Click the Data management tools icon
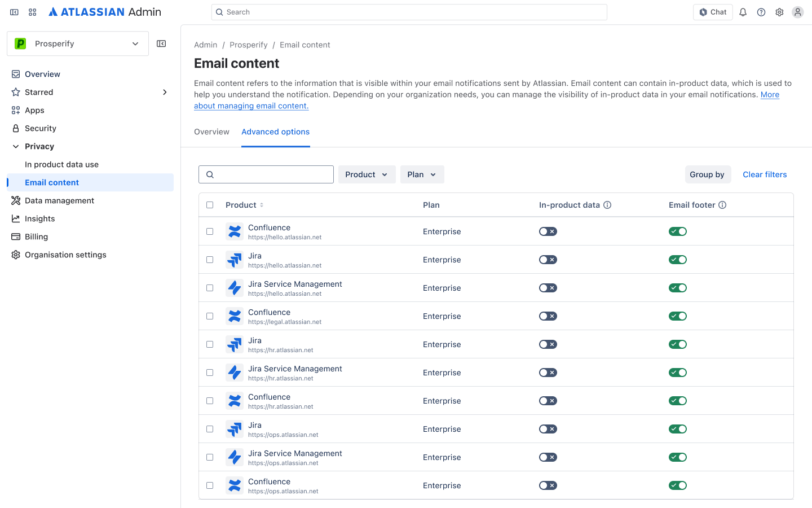Viewport: 812px width, 508px height. (x=16, y=200)
